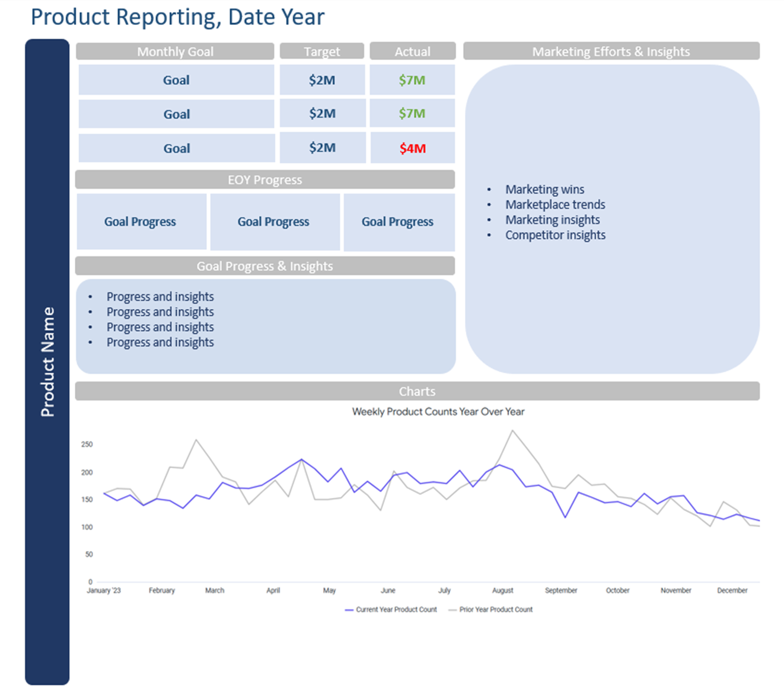This screenshot has width=784, height=689.
Task: Click the purple Current Year legend line marker
Action: (349, 609)
